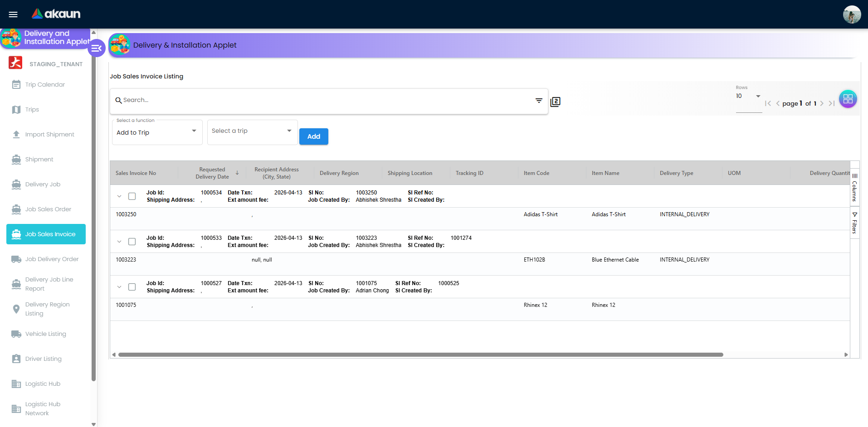Expand the row for invoice 1003223
Image resolution: width=868 pixels, height=427 pixels.
coord(119,241)
